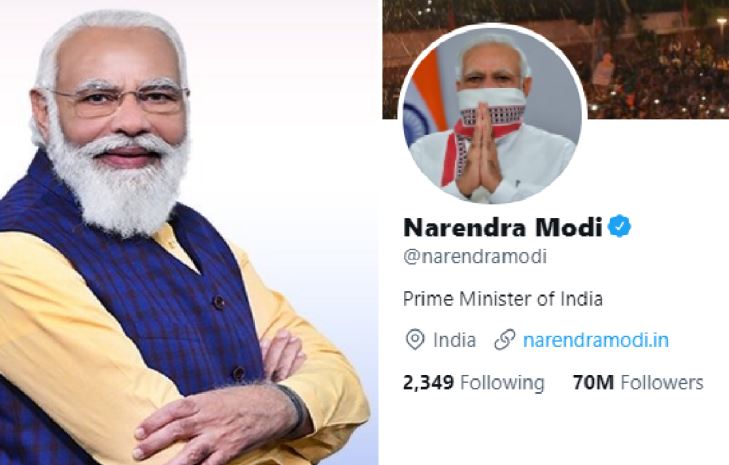Click the eyeglasses in left portrait
The image size is (729, 465).
pos(119,99)
